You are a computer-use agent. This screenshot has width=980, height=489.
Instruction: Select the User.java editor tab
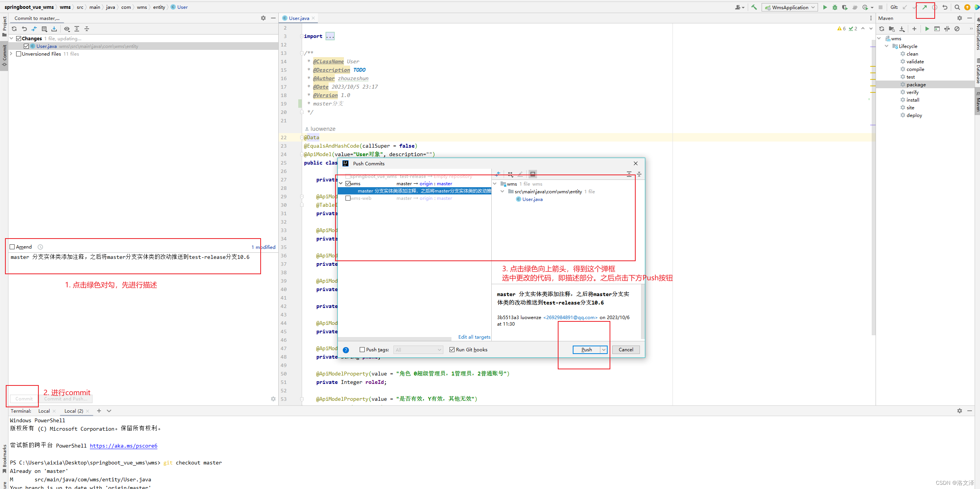coord(299,18)
